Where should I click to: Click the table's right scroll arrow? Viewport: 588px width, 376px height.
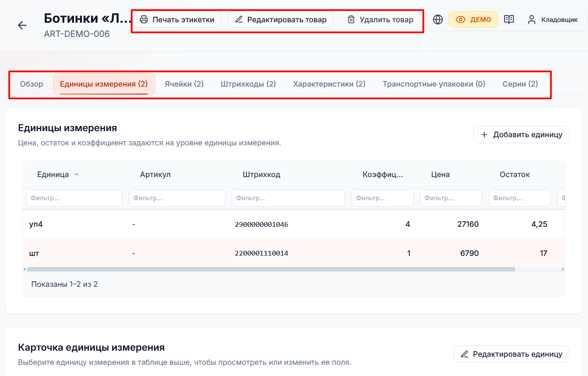click(x=562, y=269)
